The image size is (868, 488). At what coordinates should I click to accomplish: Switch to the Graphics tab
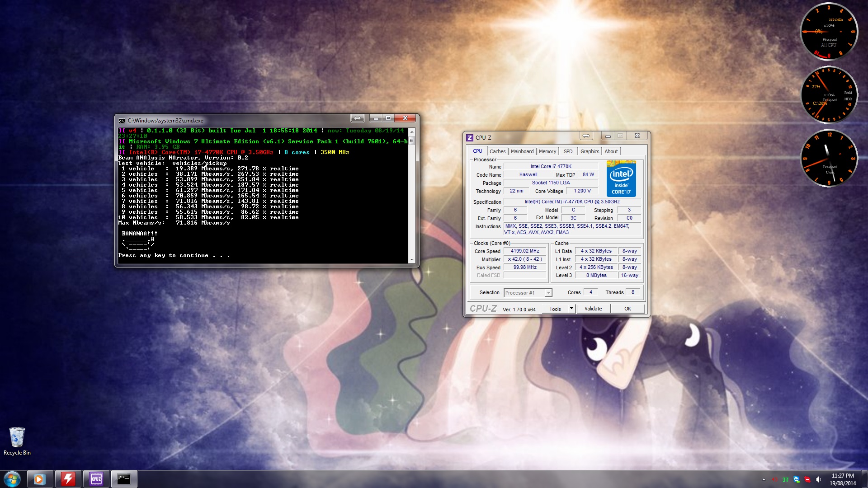point(590,151)
